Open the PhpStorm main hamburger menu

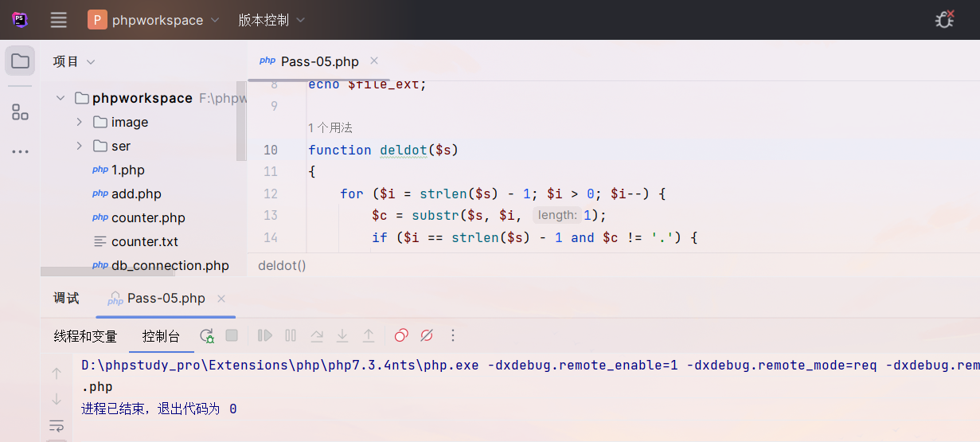point(58,20)
